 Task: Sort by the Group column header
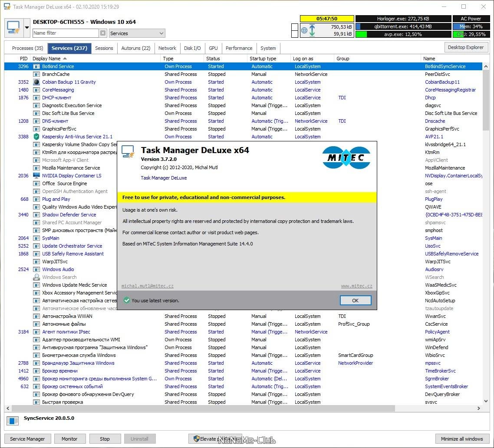[377, 59]
